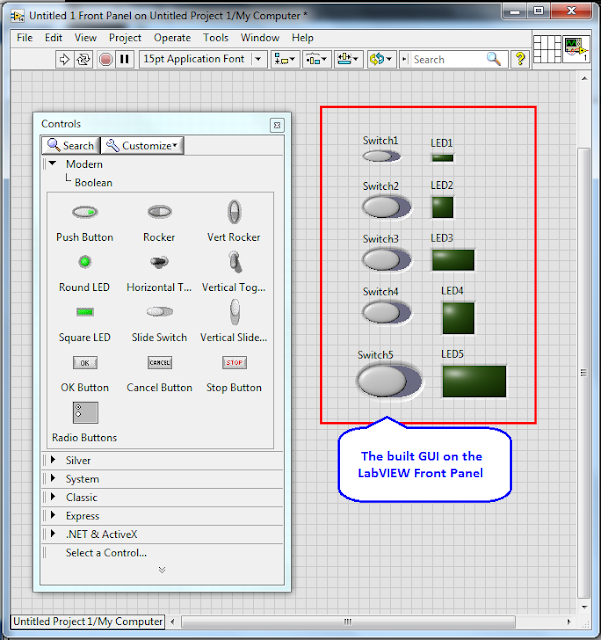Viewport: 601px width, 640px height.
Task: Open the Distribute Objects toolbar menu
Action: [316, 60]
